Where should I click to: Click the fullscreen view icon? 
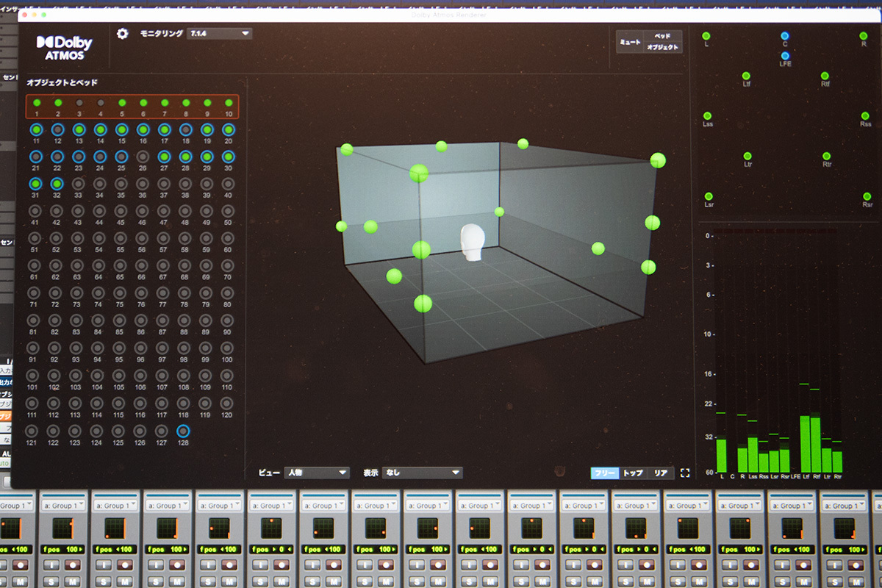click(x=685, y=473)
